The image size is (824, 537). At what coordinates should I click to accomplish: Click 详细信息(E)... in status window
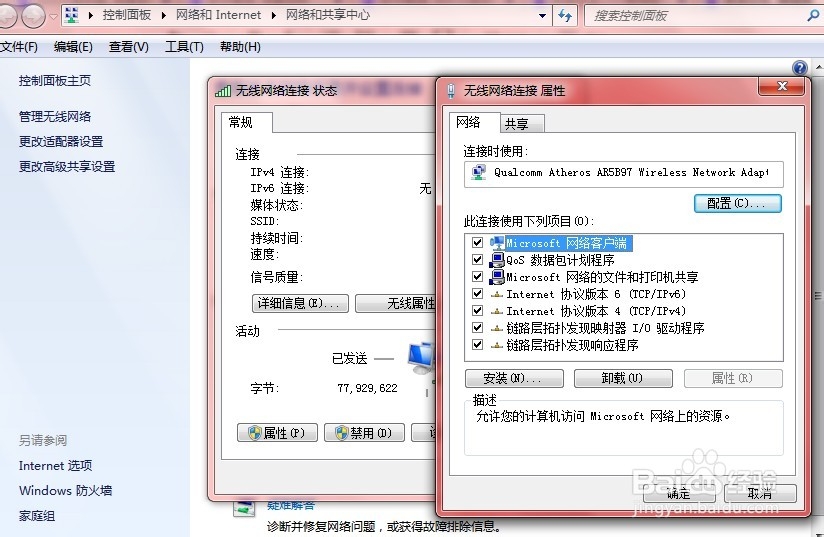click(300, 303)
